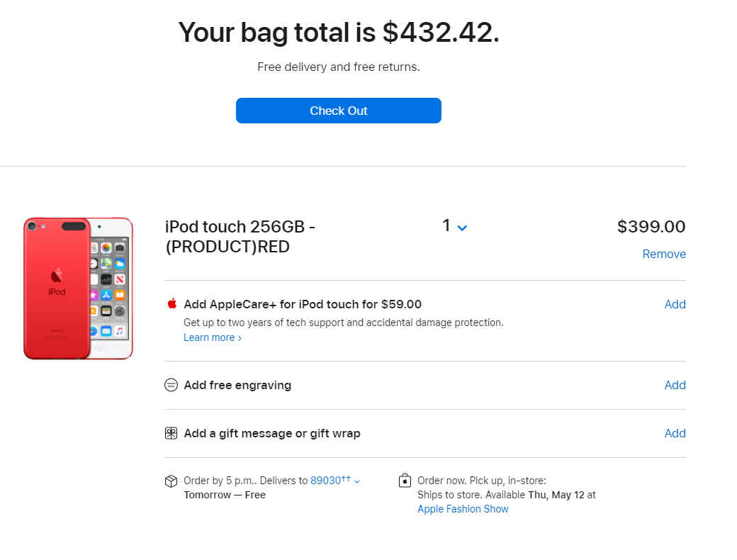Click the Learn more chevron arrow
737x560 pixels.
pos(240,338)
